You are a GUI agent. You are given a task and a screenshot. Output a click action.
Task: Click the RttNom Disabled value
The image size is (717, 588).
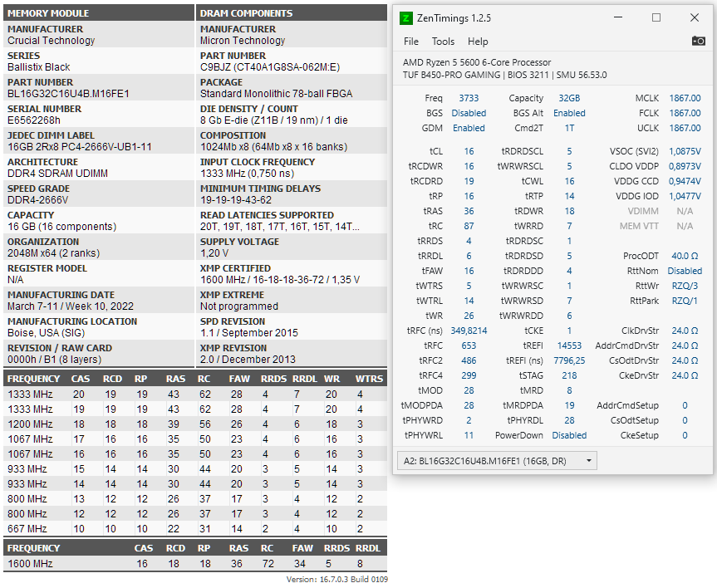685,271
